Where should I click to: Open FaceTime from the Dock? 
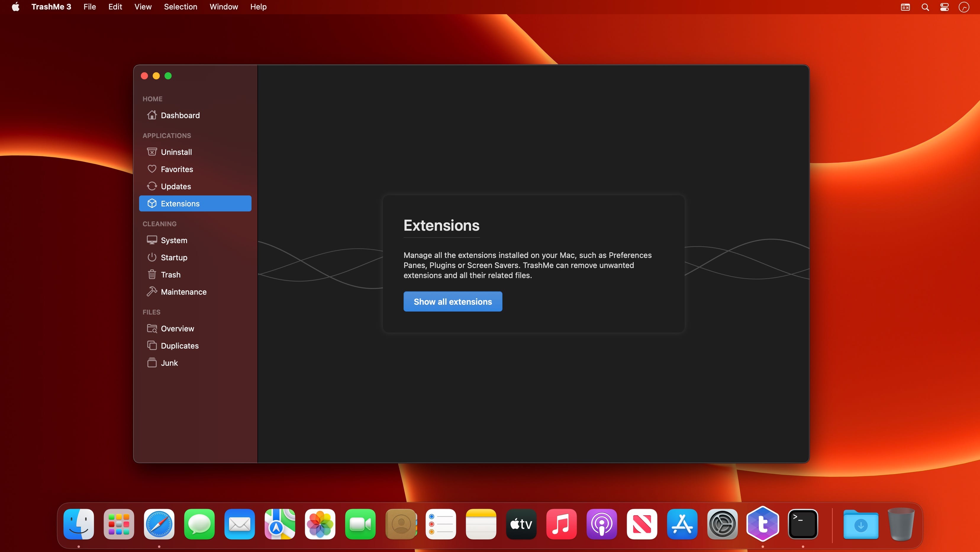tap(360, 524)
